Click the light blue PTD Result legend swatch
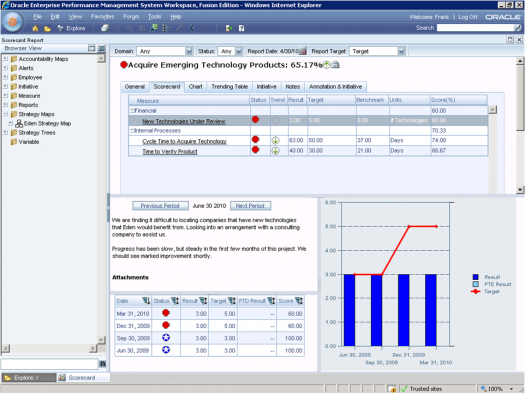525x394 pixels. pyautogui.click(x=475, y=284)
